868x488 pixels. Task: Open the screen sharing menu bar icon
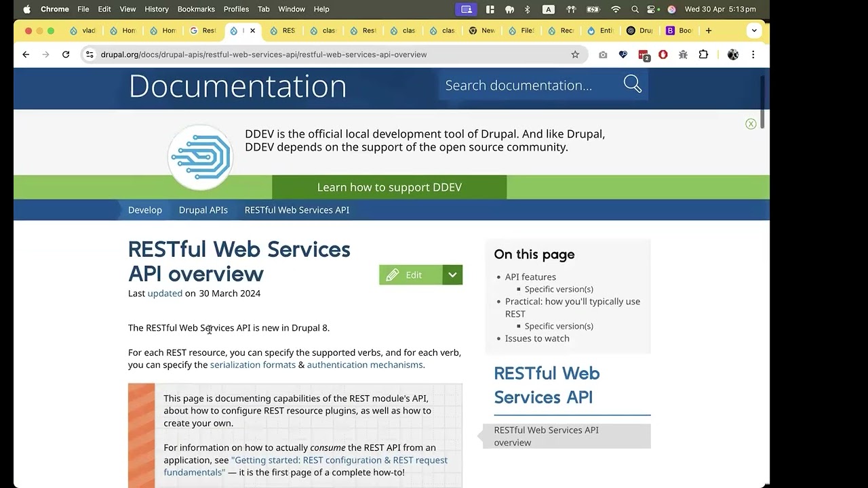[x=467, y=9]
